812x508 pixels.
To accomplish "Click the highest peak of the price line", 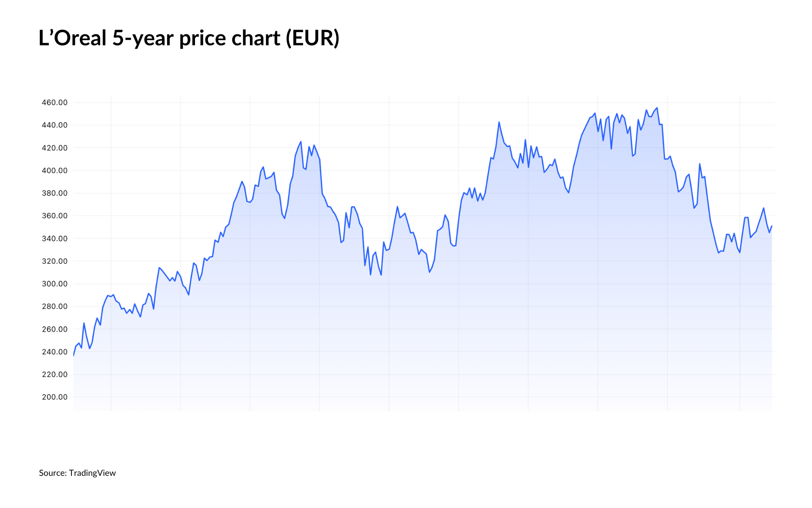I will pyautogui.click(x=657, y=108).
